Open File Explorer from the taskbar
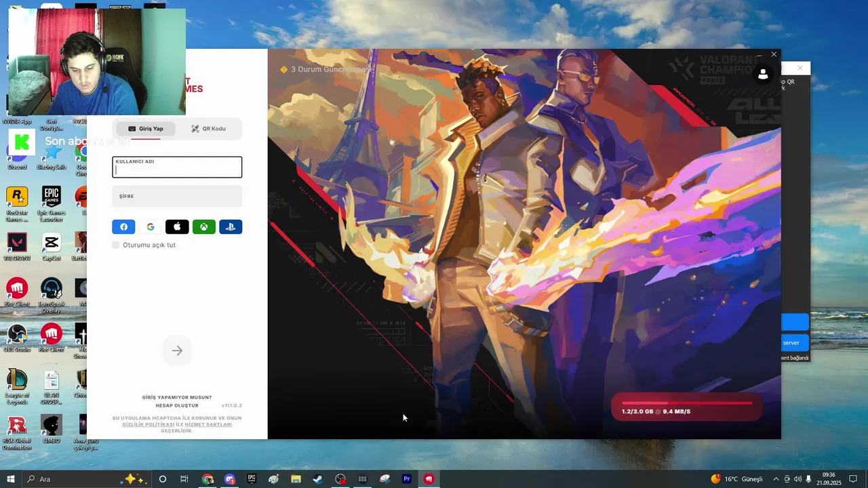868x488 pixels. click(x=296, y=479)
